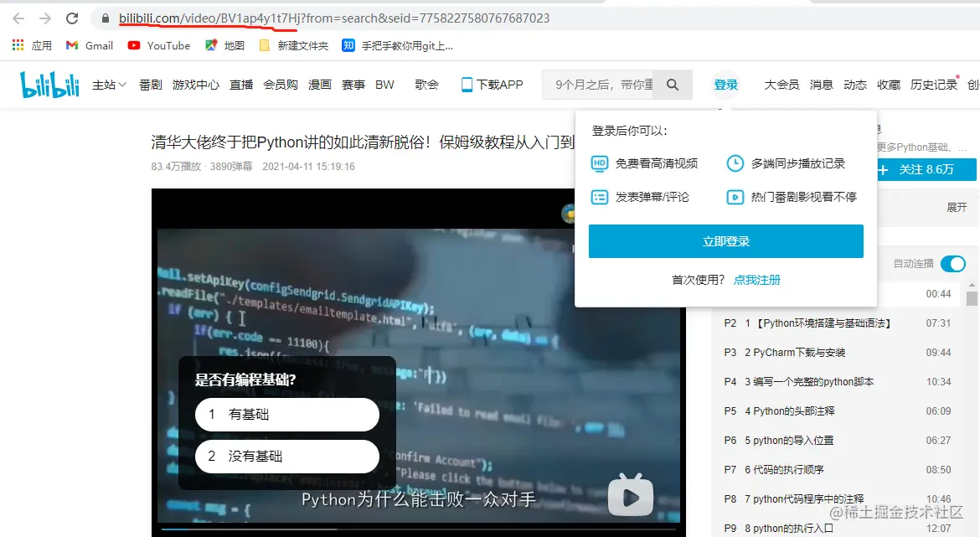Open the 会员购 nav item

[281, 85]
